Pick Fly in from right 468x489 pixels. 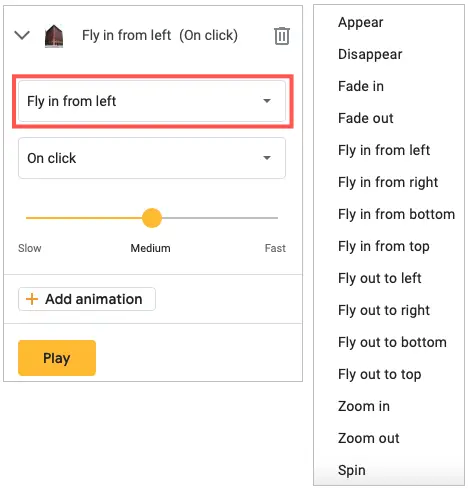click(x=389, y=182)
